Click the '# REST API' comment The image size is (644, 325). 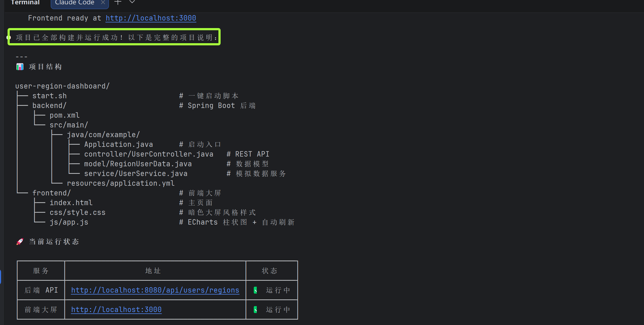pos(248,154)
